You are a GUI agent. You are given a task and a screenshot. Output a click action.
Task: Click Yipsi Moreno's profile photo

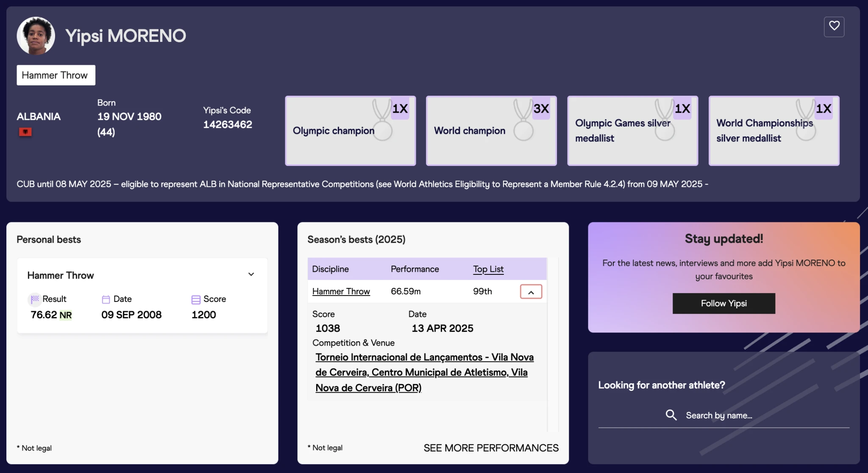36,36
